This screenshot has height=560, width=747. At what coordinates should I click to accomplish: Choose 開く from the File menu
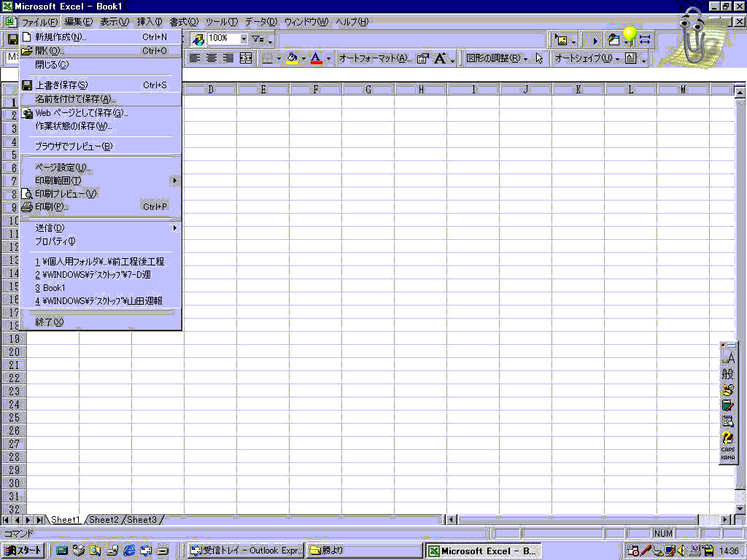coord(101,50)
